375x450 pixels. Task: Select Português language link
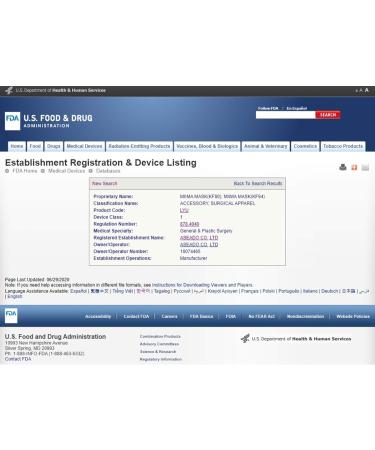click(x=289, y=291)
